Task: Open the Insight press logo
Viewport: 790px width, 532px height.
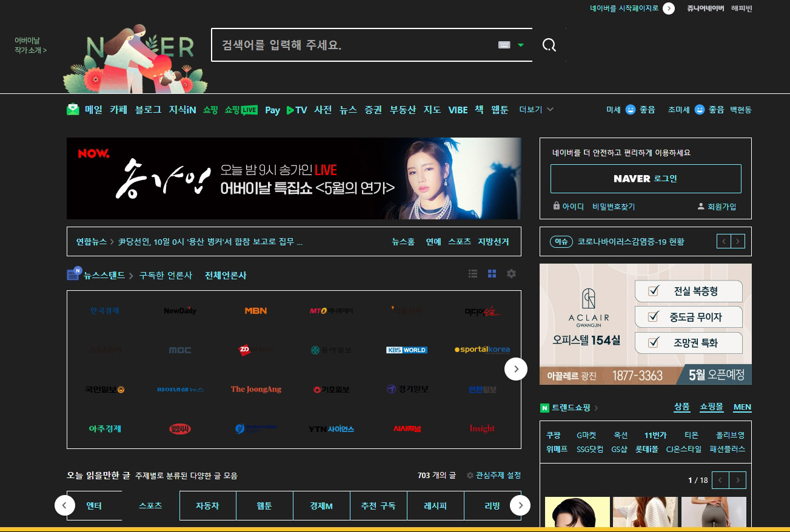Action: [482, 428]
